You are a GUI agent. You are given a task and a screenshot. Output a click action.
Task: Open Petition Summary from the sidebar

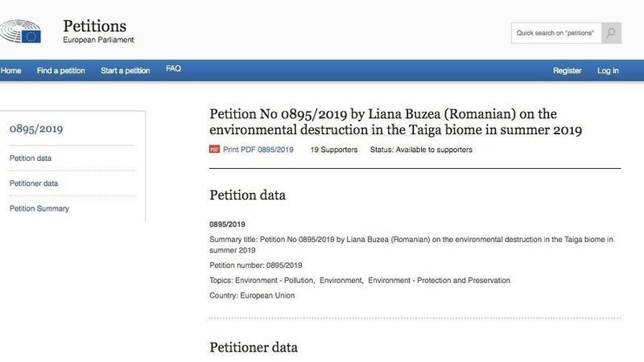pyautogui.click(x=39, y=208)
